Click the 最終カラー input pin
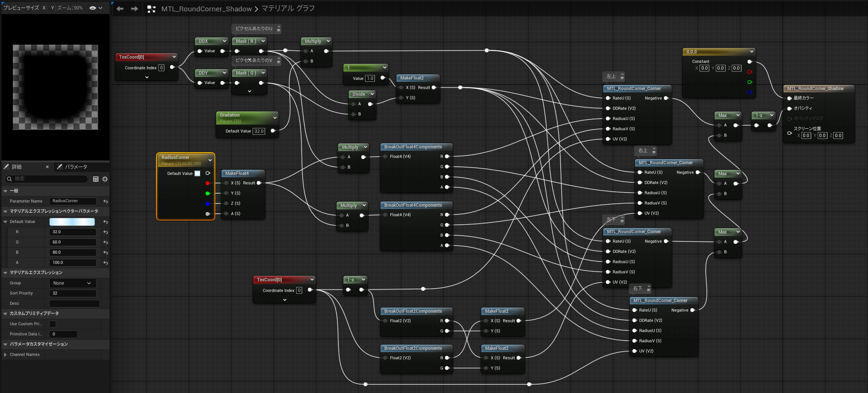 (x=790, y=98)
